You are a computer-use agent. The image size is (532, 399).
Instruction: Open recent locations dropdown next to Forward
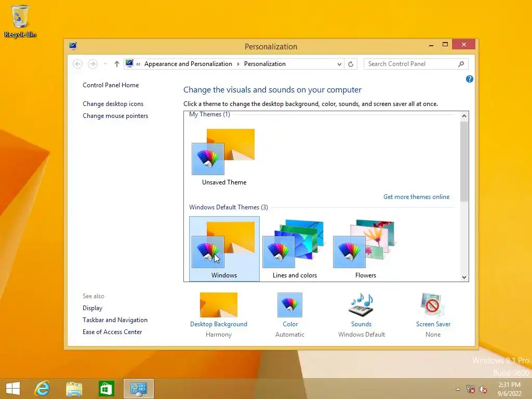105,64
